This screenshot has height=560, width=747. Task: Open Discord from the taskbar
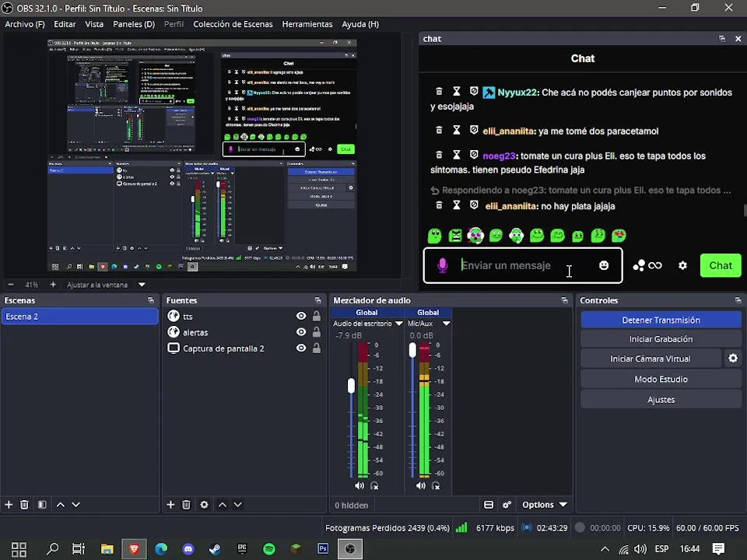click(188, 548)
